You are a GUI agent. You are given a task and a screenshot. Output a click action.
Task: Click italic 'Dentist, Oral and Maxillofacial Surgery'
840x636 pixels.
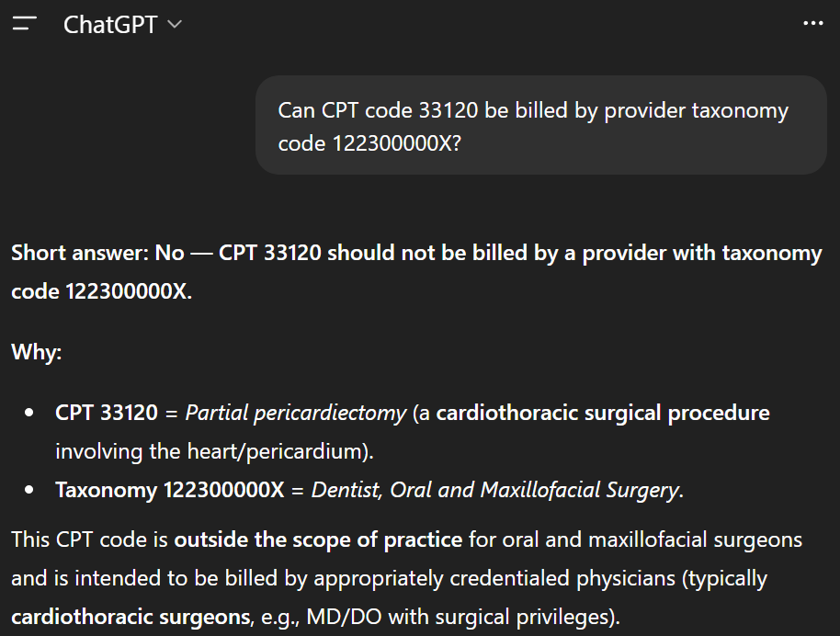pos(496,490)
